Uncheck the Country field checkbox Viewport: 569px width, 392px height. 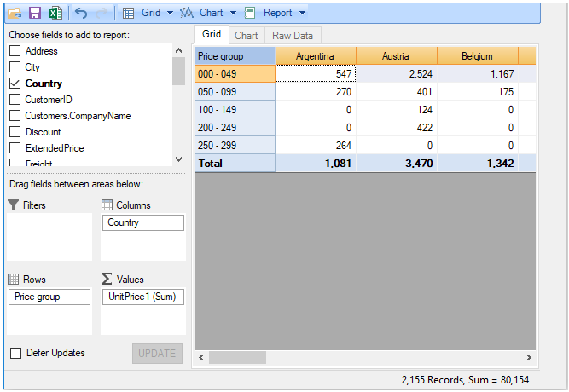15,84
